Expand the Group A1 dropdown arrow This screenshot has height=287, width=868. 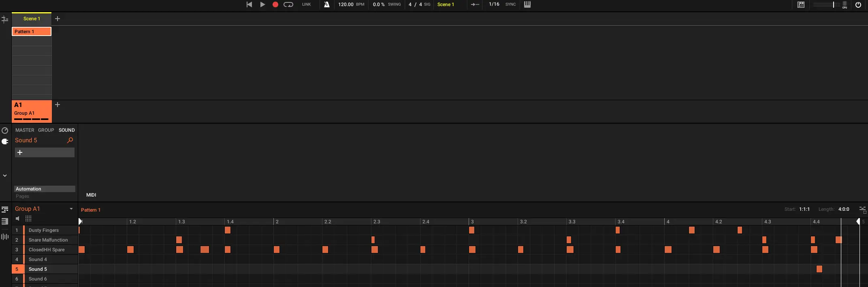click(71, 209)
